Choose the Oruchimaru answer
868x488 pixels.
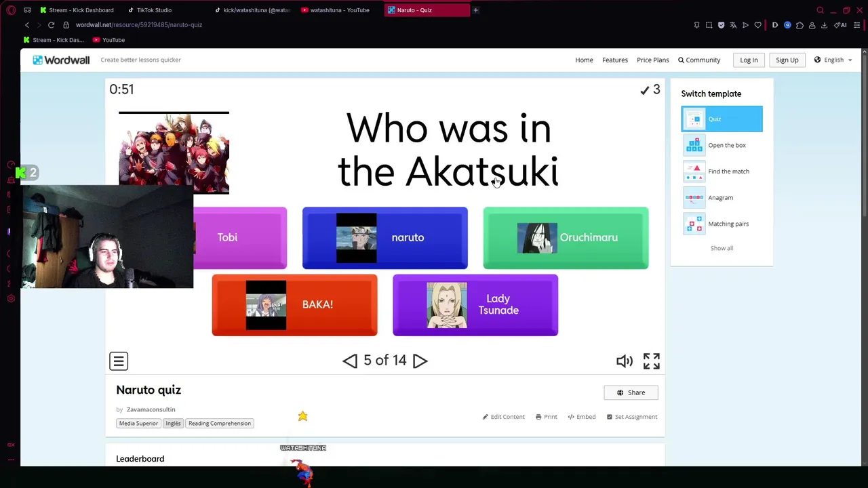pos(566,238)
